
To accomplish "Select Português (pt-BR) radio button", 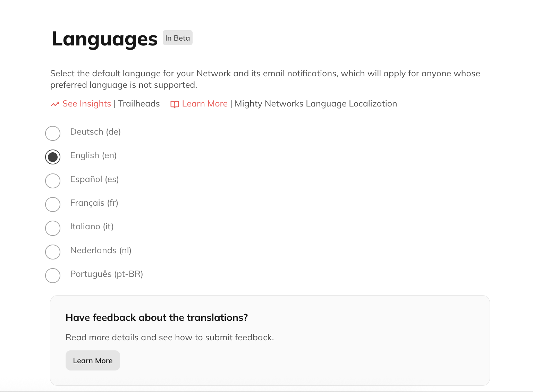I will (53, 275).
